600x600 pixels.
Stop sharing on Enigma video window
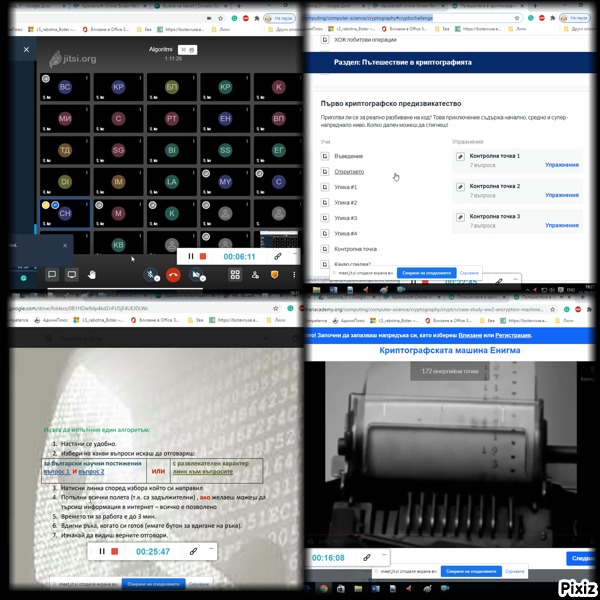[x=471, y=571]
